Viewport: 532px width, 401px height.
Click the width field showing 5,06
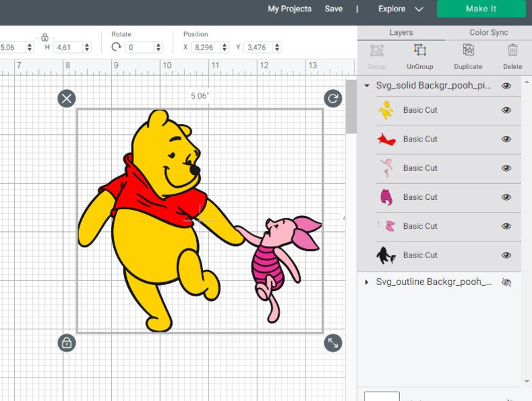[x=12, y=47]
